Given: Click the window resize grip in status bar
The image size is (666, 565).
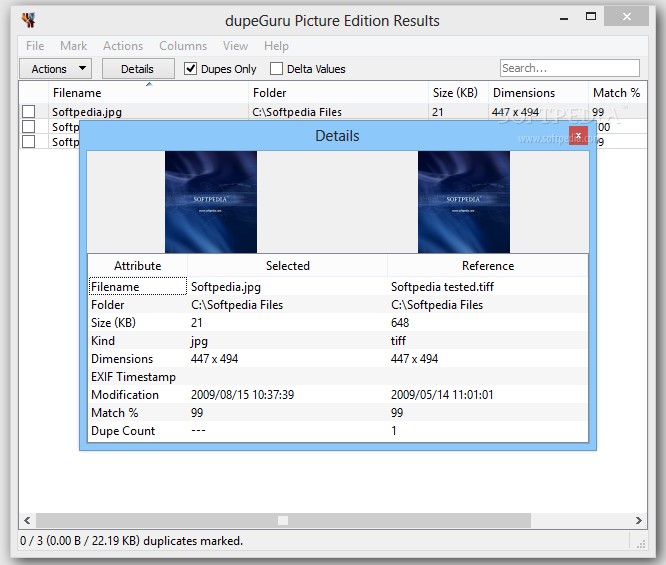Looking at the screenshot, I should [641, 543].
